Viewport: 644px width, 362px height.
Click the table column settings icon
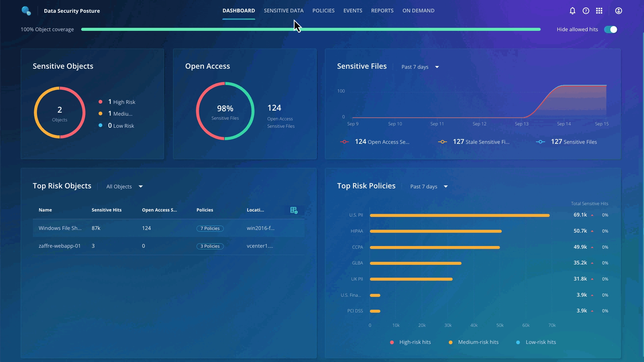294,210
